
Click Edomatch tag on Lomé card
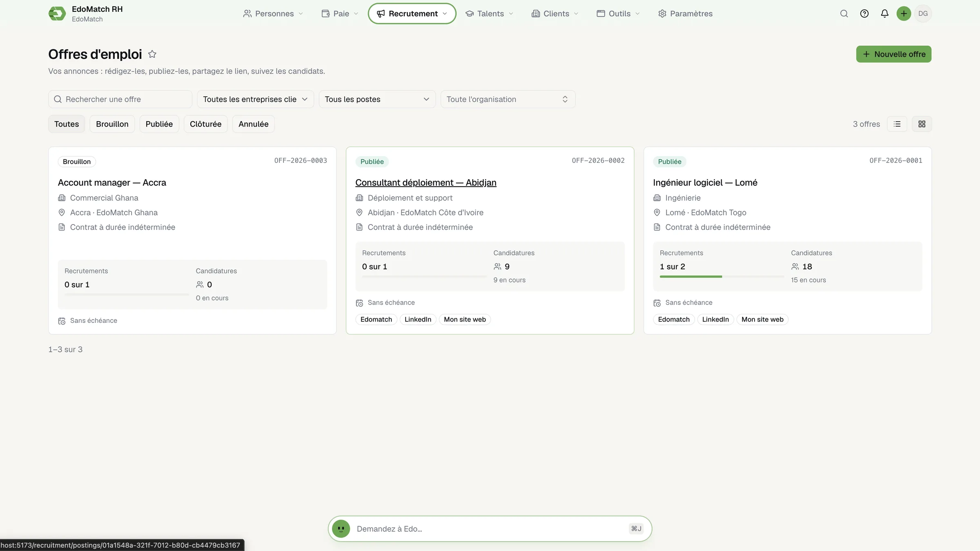674,320
